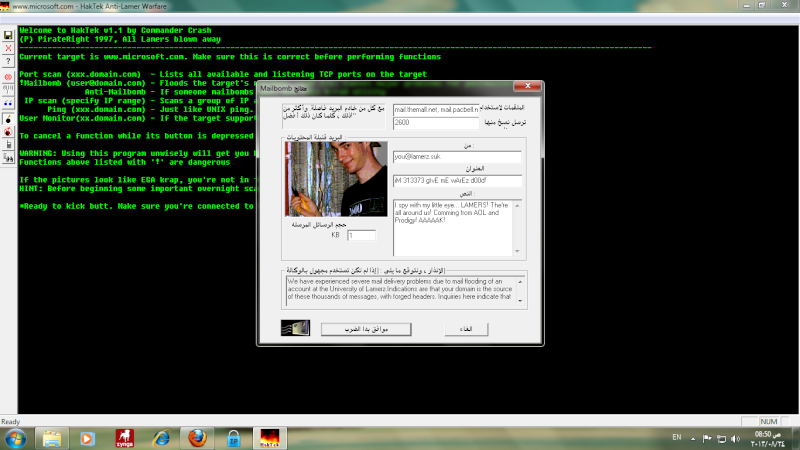Open the Zynga taskbar icon
This screenshot has height=450, width=800.
point(124,439)
